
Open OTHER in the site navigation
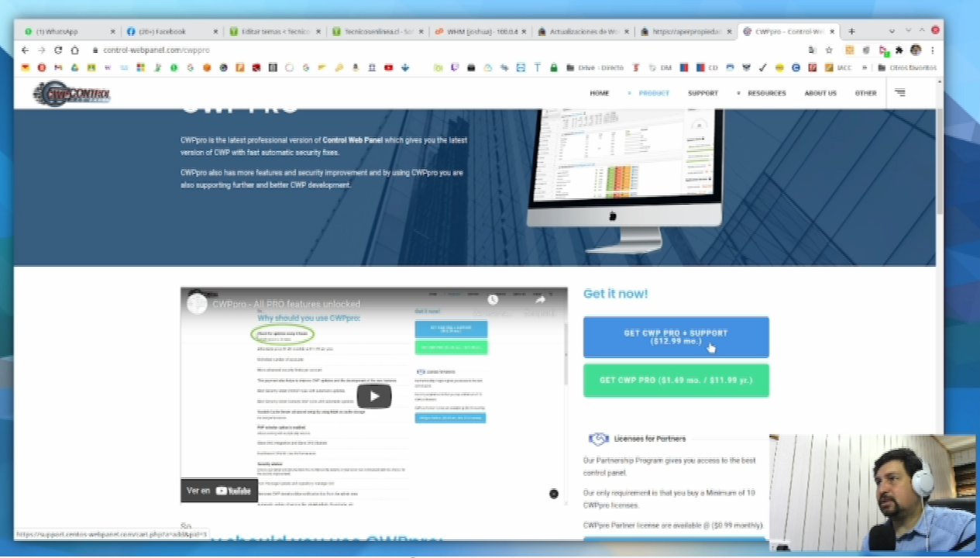coord(865,93)
